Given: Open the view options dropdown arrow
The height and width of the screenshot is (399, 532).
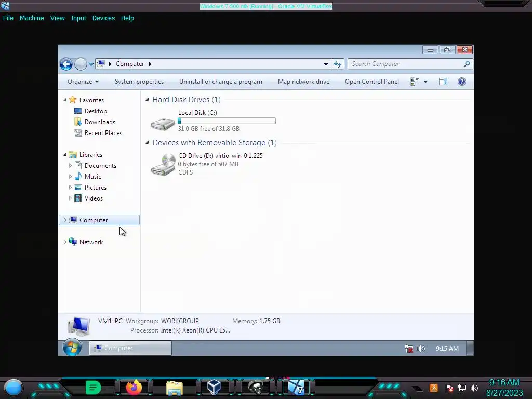Looking at the screenshot, I should tap(426, 82).
